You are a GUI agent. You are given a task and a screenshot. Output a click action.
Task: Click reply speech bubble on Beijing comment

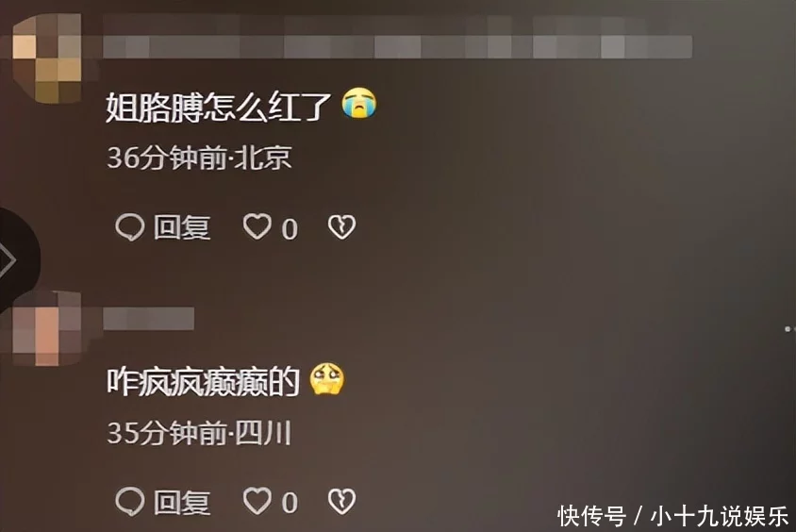pos(130,227)
